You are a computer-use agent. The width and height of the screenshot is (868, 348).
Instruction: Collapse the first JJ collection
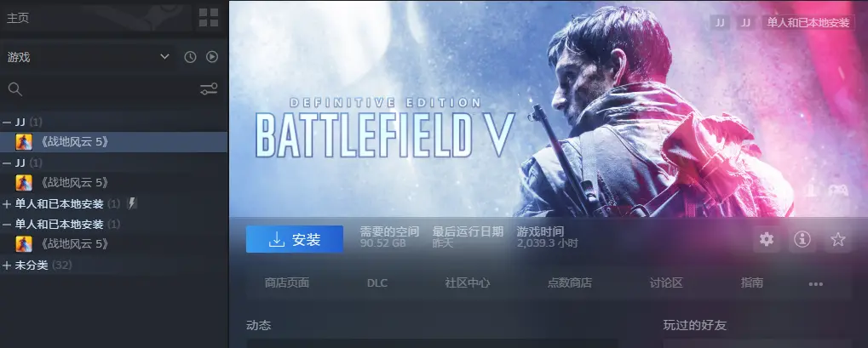pyautogui.click(x=7, y=122)
